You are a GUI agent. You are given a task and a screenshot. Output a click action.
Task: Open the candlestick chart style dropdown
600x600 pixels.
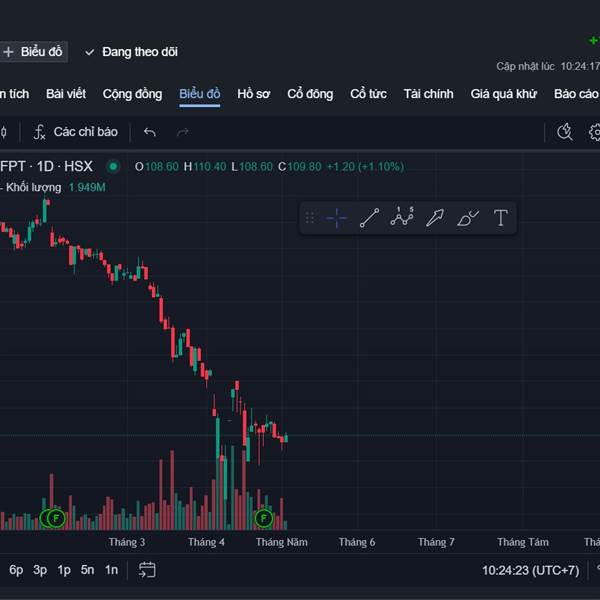[x=3, y=132]
